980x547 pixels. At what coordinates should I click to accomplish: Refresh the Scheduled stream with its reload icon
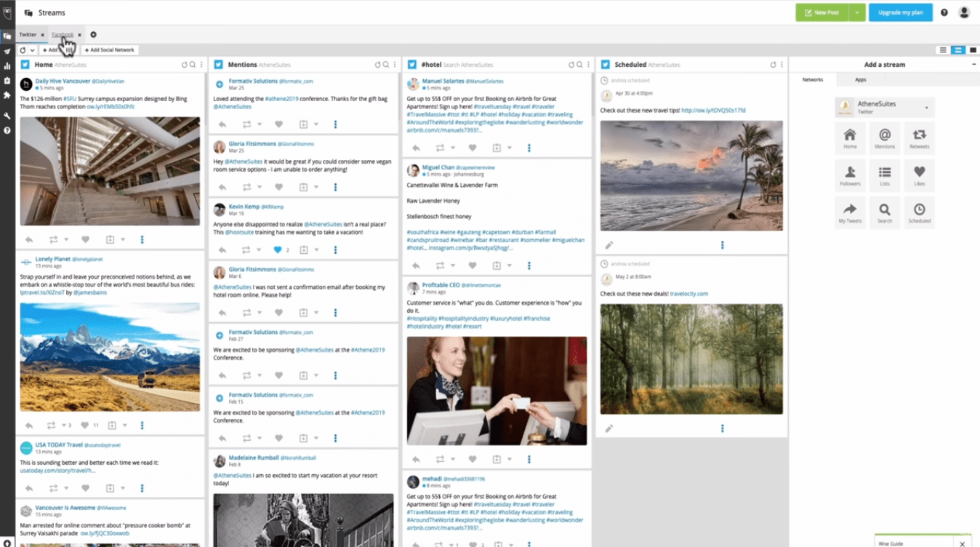pyautogui.click(x=773, y=64)
